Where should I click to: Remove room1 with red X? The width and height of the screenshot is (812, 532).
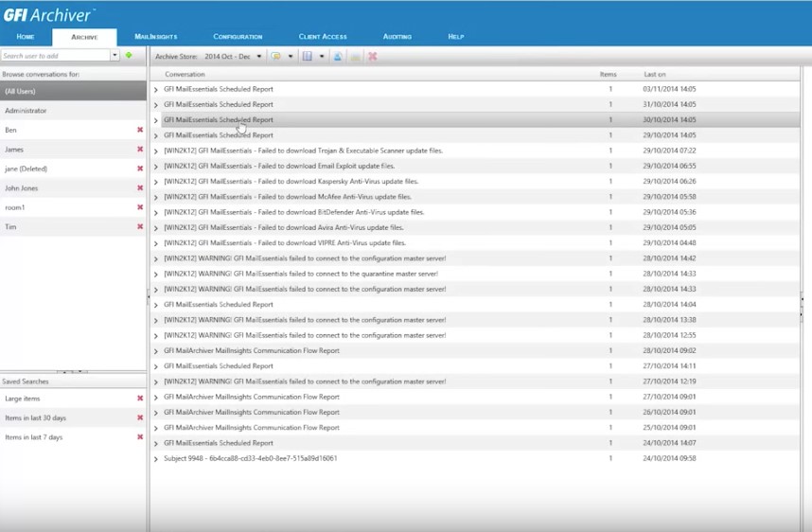pos(140,207)
